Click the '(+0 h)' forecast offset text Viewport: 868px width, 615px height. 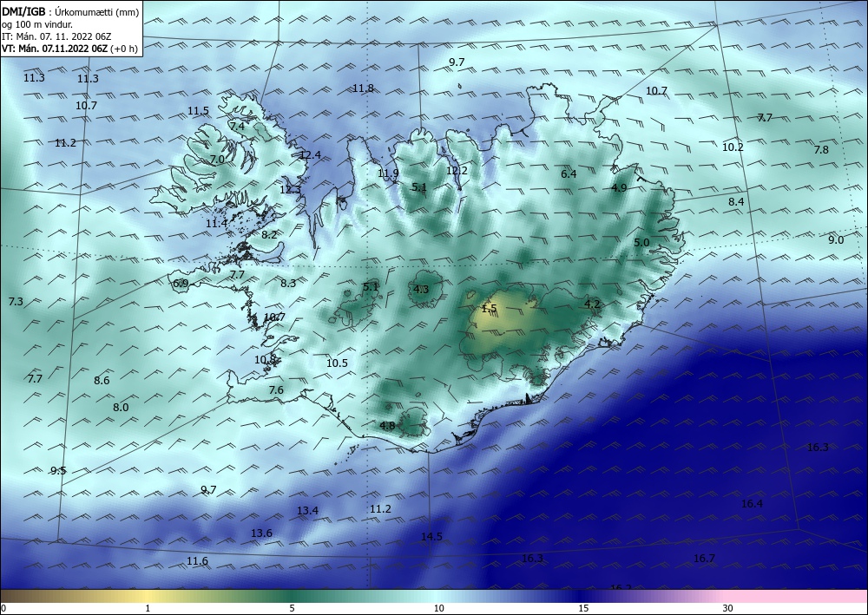point(124,49)
